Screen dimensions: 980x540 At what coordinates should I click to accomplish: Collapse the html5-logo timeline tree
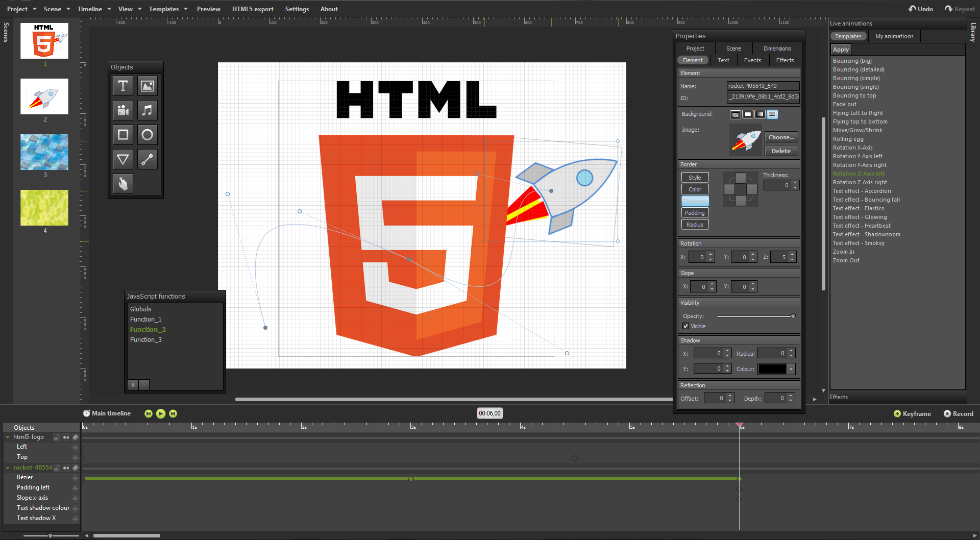8,437
